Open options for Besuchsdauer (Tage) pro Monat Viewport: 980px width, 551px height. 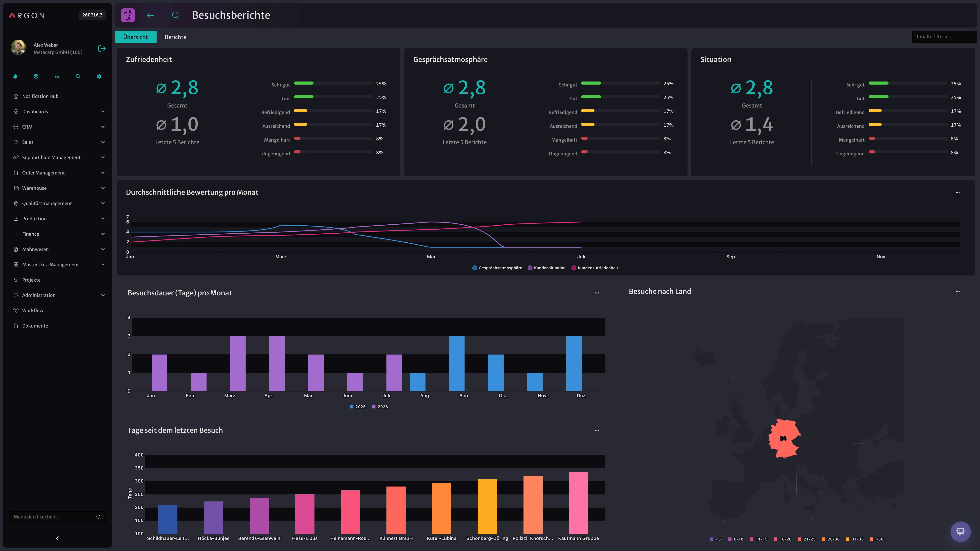tap(597, 293)
